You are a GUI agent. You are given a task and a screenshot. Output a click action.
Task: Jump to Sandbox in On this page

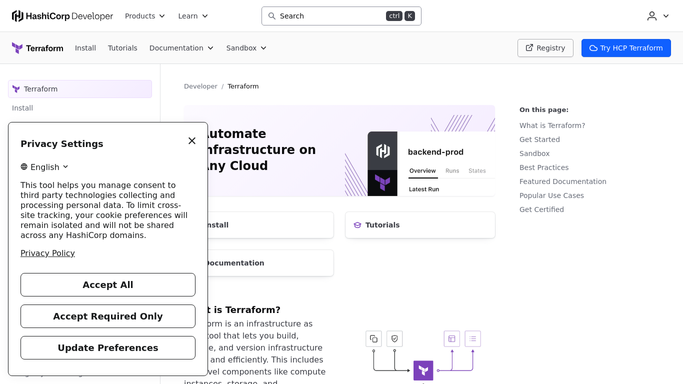[x=534, y=153]
